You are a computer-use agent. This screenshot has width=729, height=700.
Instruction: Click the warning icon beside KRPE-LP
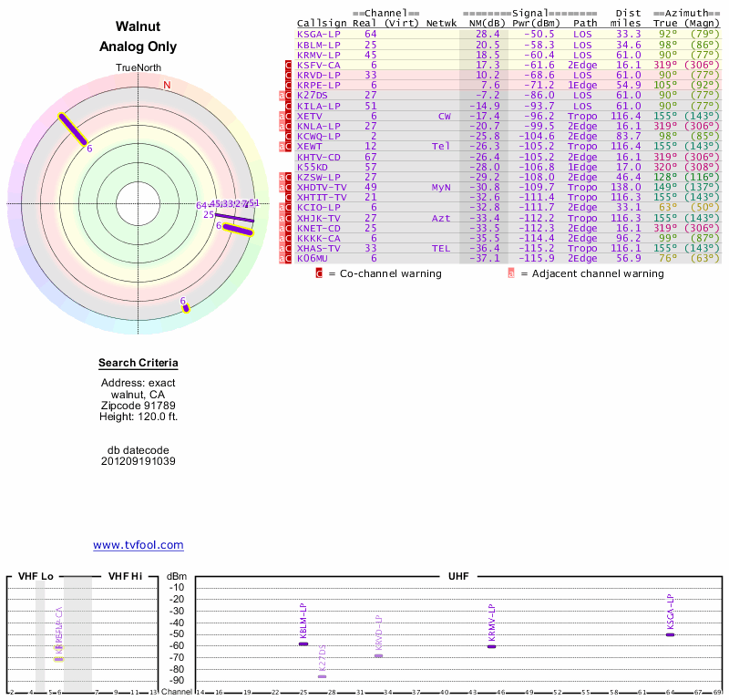(289, 85)
